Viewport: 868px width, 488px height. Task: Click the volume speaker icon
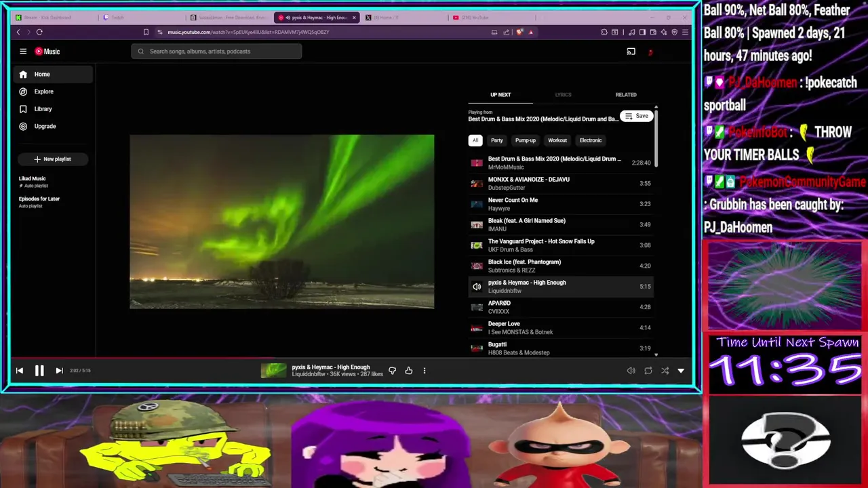pyautogui.click(x=631, y=371)
